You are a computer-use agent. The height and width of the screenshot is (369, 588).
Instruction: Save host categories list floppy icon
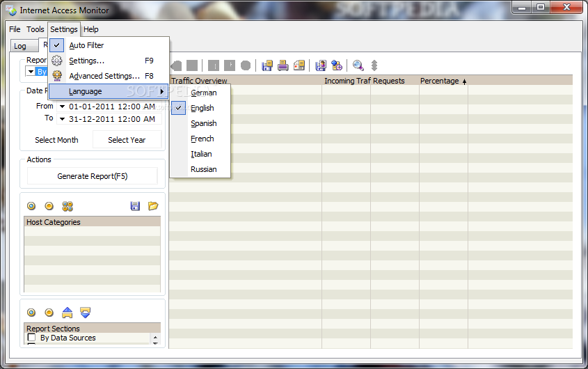point(135,206)
